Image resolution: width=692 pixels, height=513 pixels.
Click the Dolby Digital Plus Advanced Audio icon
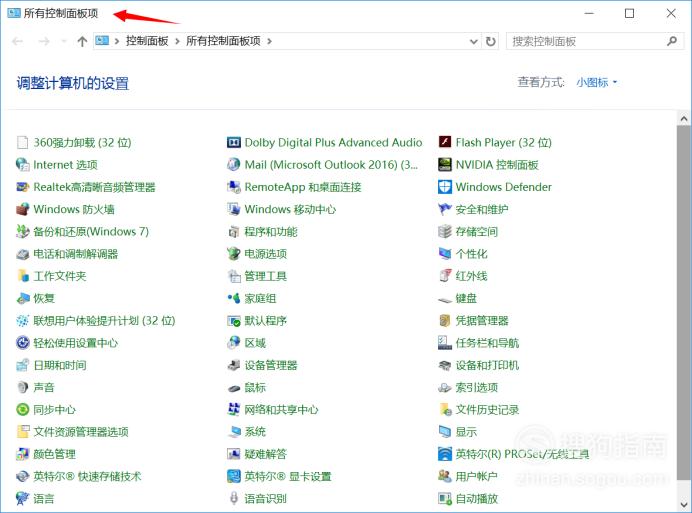click(x=233, y=143)
